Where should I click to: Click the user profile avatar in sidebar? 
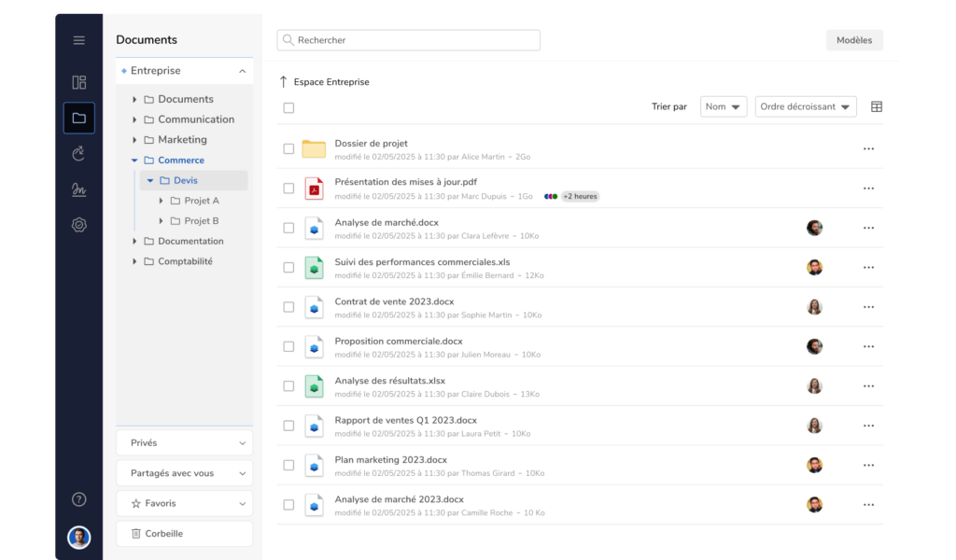(79, 538)
